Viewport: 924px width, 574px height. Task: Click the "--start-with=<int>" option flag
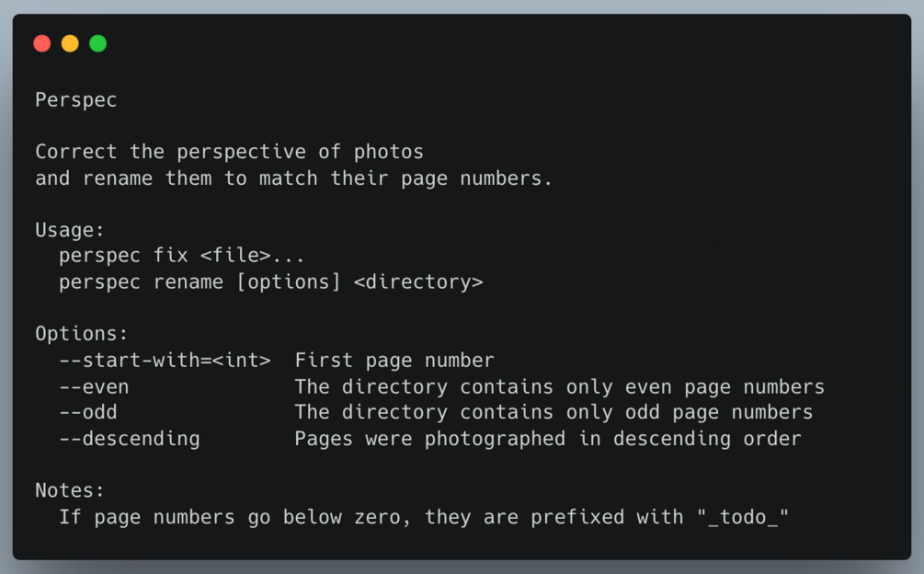tap(165, 360)
